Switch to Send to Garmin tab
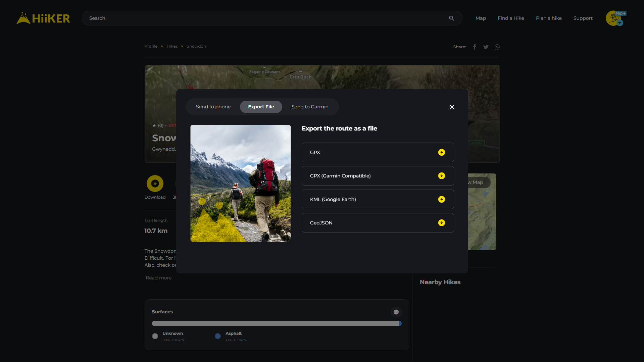644x362 pixels. tap(310, 107)
